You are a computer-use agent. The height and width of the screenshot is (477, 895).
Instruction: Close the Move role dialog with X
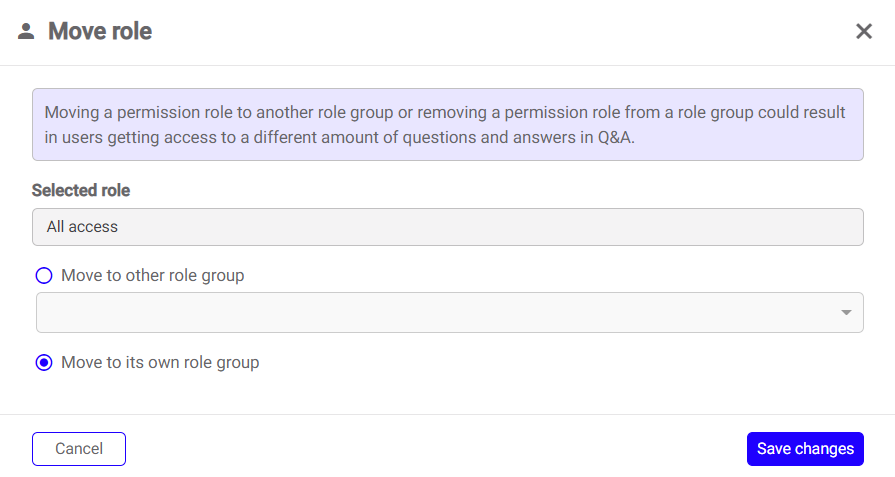click(x=864, y=31)
